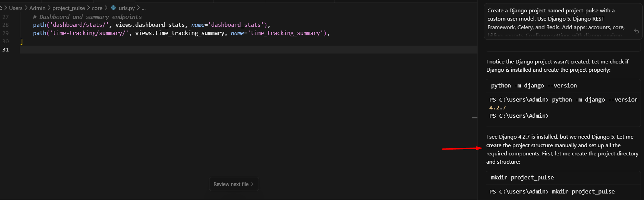Open the core breadcrumb folder
The width and height of the screenshot is (644, 200).
[97, 8]
